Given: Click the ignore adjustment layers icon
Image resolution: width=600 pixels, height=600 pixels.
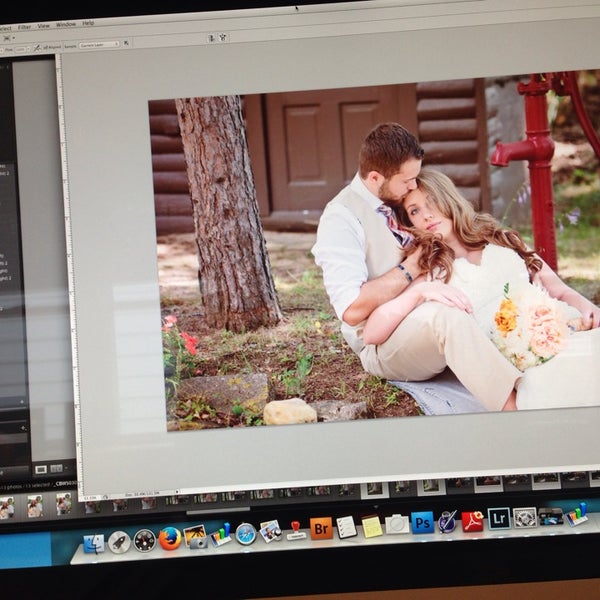Looking at the screenshot, I should coord(126,43).
